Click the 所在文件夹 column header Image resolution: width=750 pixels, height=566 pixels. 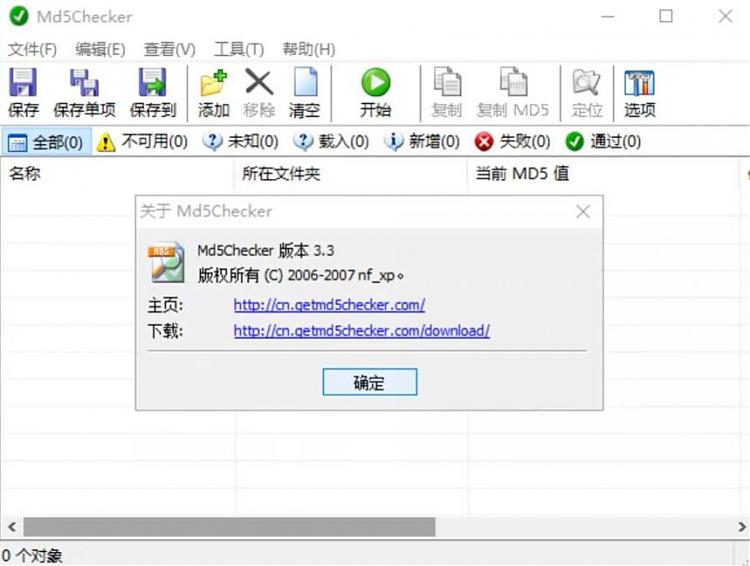pyautogui.click(x=351, y=174)
